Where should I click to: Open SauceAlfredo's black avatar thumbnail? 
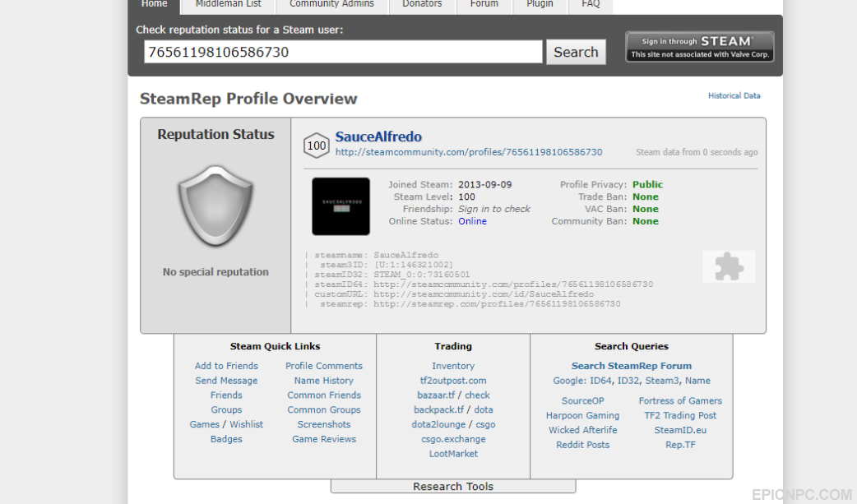pos(340,206)
